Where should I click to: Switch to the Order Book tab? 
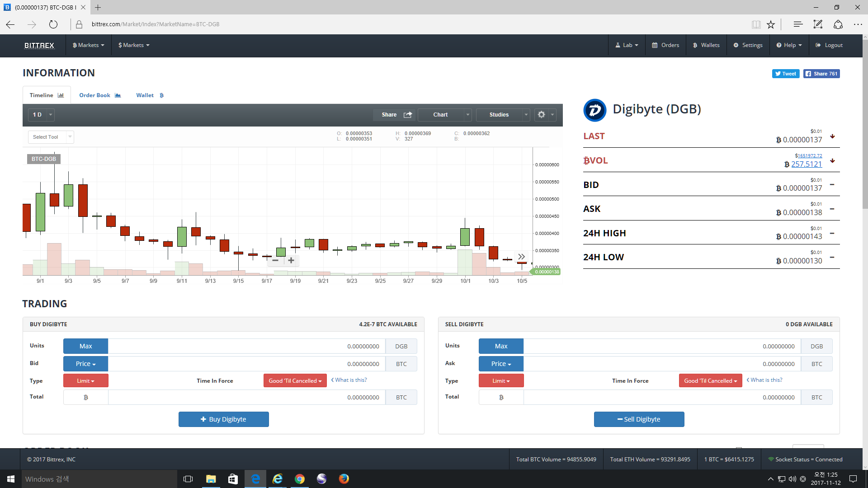point(100,95)
